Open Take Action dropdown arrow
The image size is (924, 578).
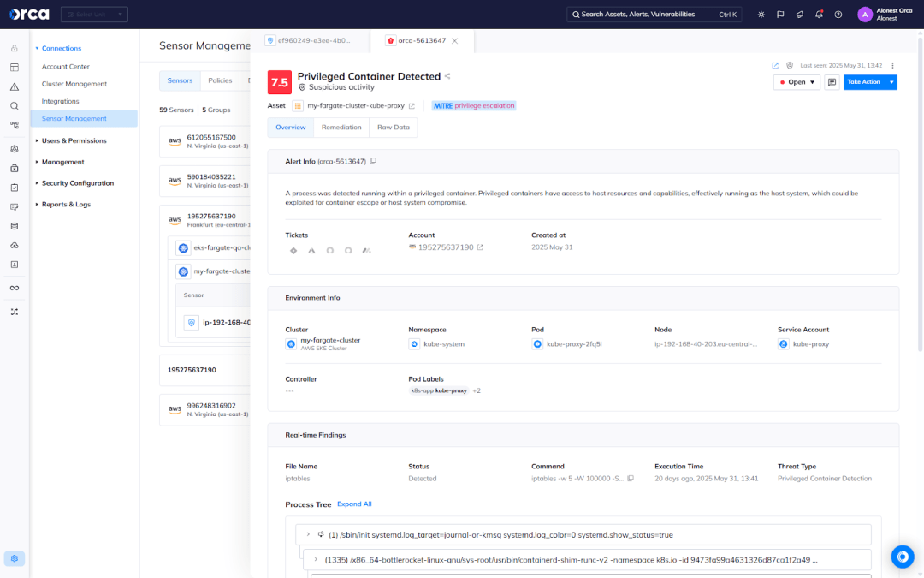[x=891, y=82]
